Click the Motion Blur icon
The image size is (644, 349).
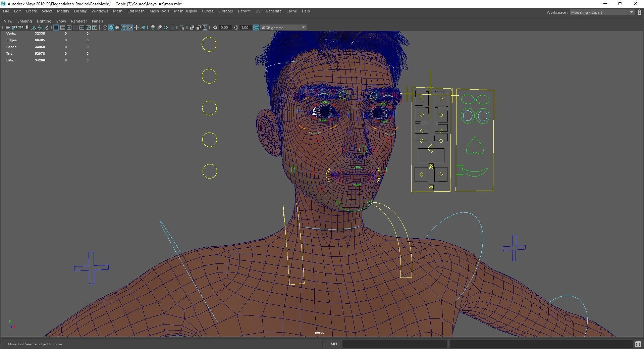160,28
